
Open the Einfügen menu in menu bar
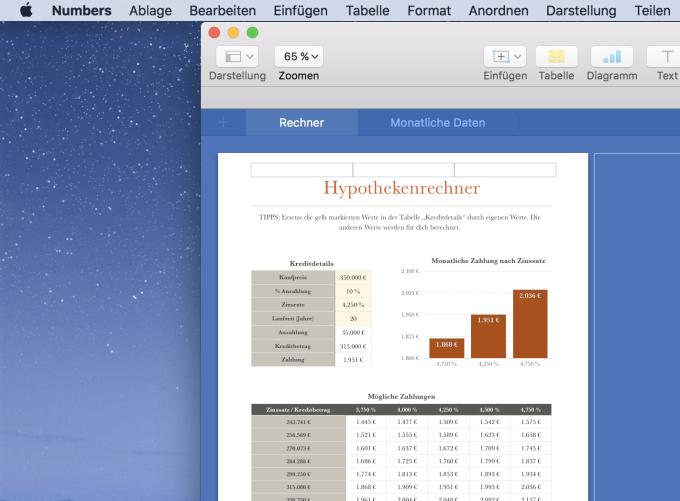pos(301,10)
